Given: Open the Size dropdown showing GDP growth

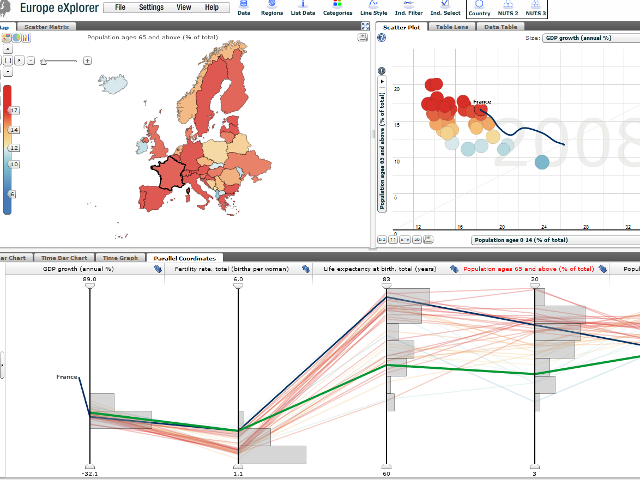Looking at the screenshot, I should [588, 37].
